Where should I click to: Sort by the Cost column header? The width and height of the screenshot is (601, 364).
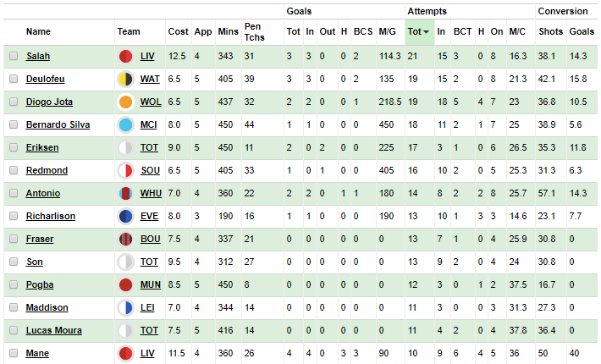coord(179,32)
